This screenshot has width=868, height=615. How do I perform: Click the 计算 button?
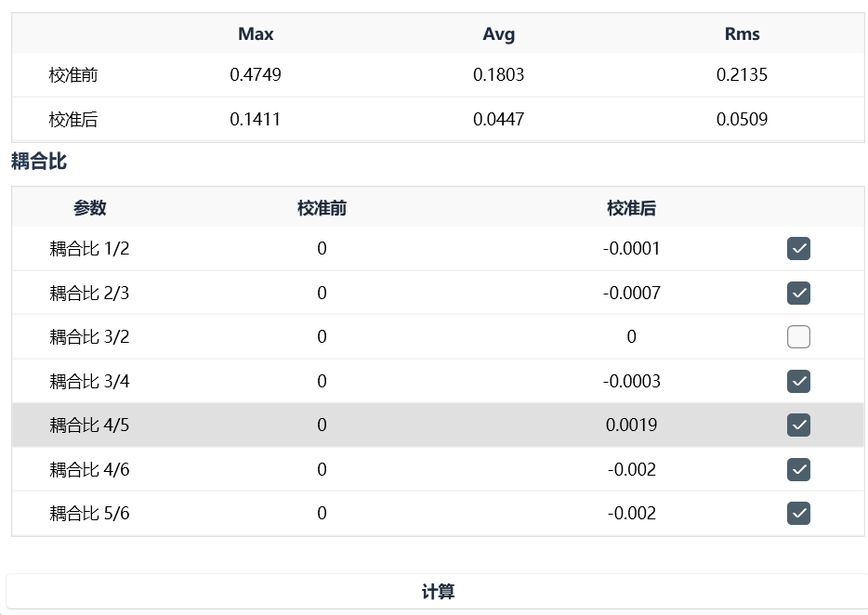[x=437, y=591]
